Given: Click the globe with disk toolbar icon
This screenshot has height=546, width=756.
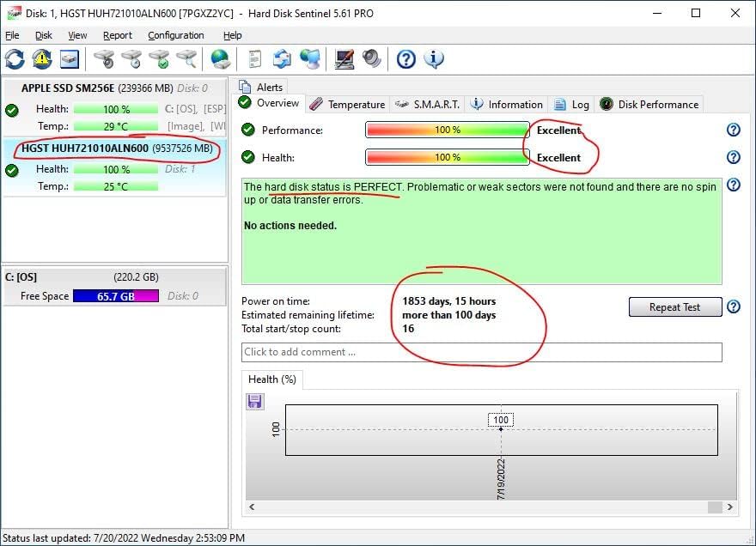Looking at the screenshot, I should 220,59.
